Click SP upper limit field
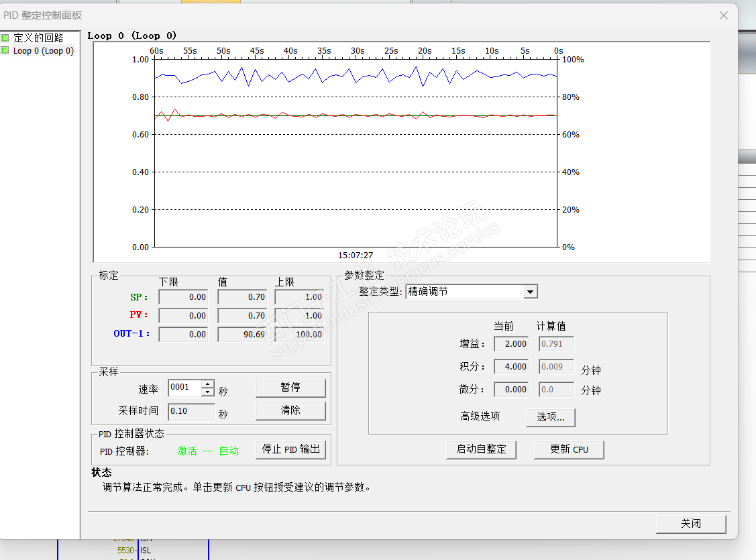The height and width of the screenshot is (560, 756). [x=299, y=297]
